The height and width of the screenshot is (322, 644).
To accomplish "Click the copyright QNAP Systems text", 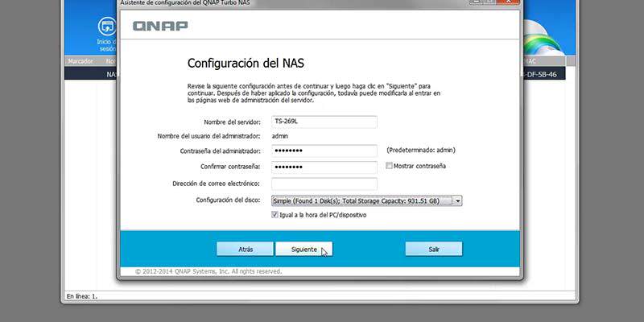I will (x=208, y=271).
